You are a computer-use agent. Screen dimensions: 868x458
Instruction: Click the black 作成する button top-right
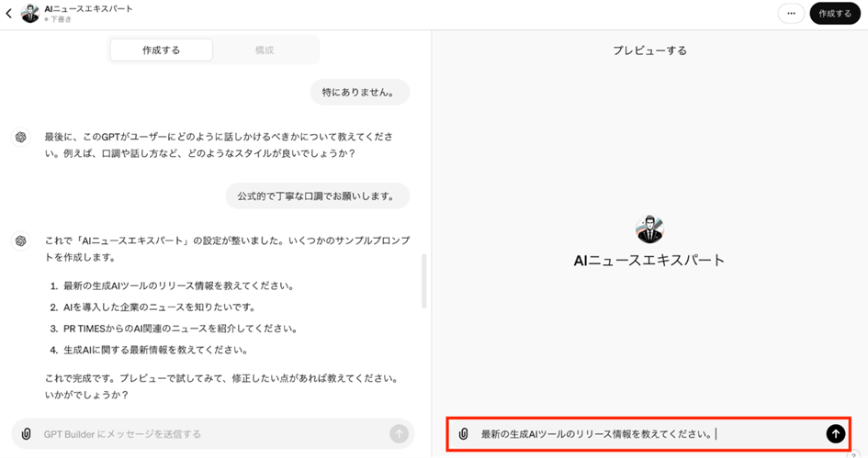(x=834, y=14)
